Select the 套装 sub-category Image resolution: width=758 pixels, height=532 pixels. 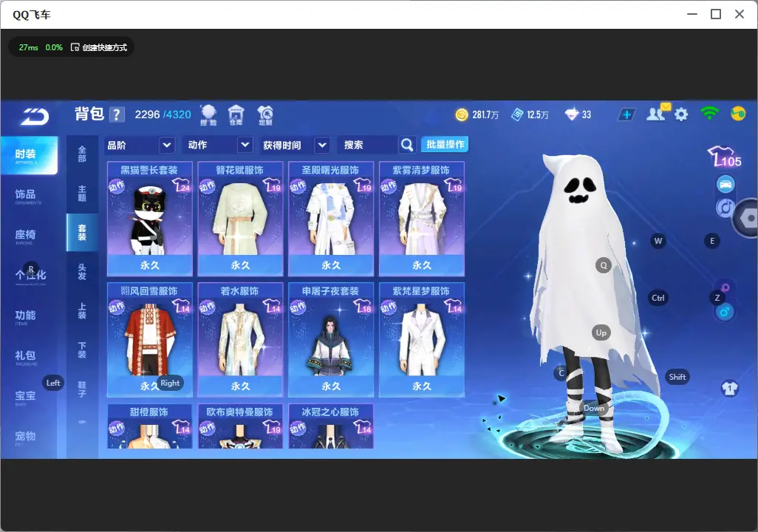pyautogui.click(x=82, y=233)
